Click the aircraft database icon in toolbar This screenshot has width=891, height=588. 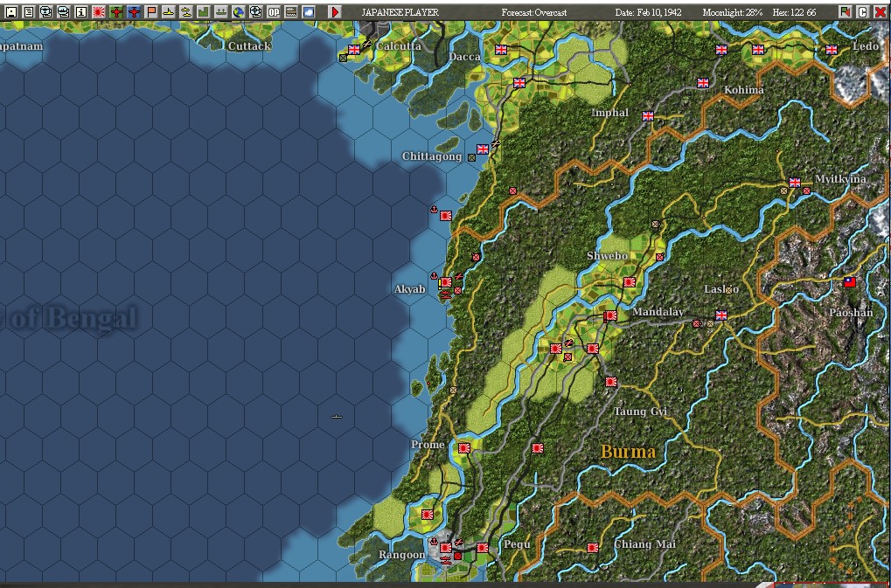click(46, 11)
